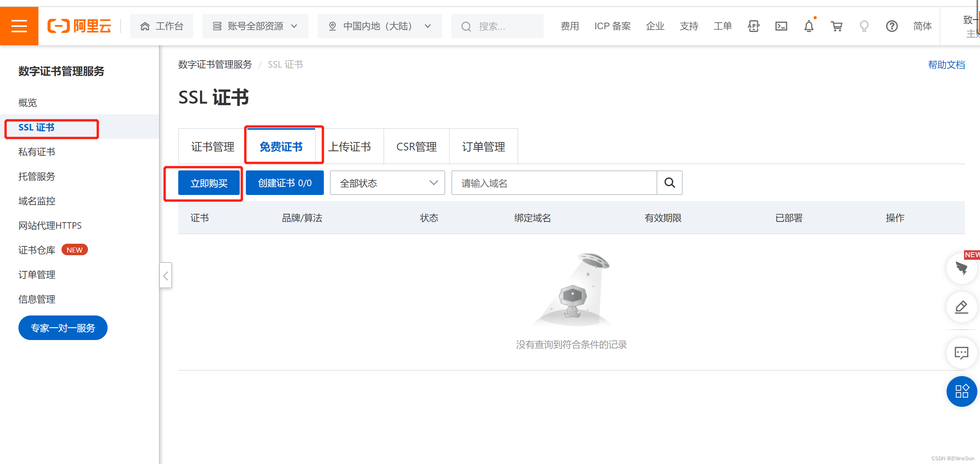Viewport: 980px width, 464px height.
Task: Click the feedback pencil floating icon
Action: [x=962, y=307]
